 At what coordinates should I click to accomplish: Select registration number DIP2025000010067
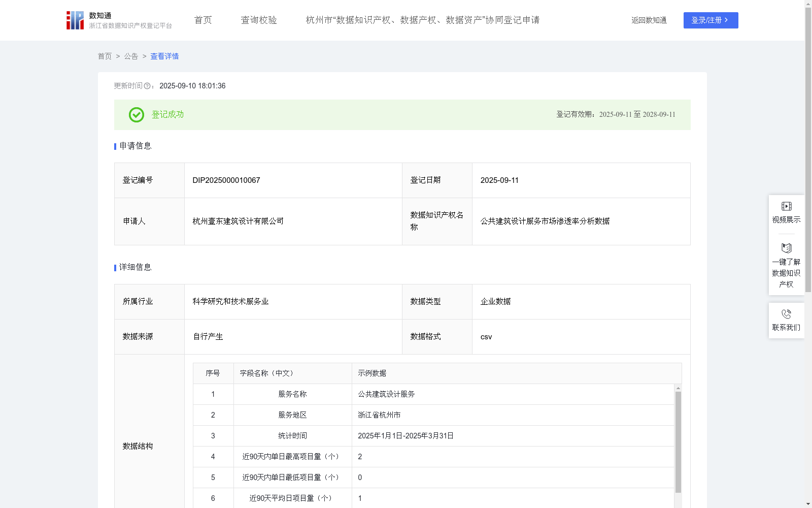coord(226,180)
